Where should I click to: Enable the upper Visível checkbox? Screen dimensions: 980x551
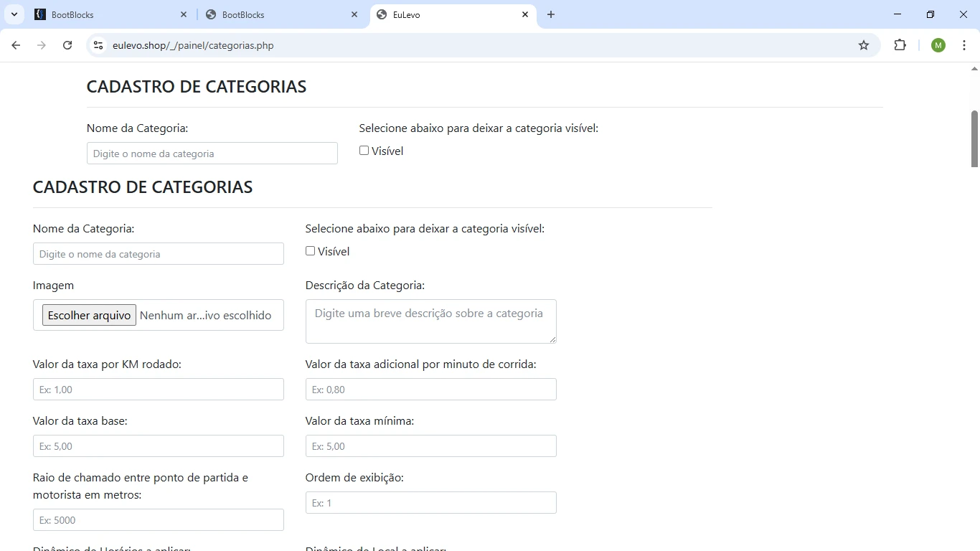coord(364,151)
